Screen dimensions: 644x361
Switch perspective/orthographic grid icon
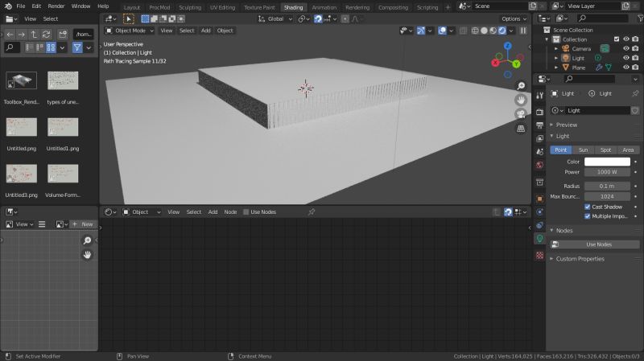coord(521,129)
